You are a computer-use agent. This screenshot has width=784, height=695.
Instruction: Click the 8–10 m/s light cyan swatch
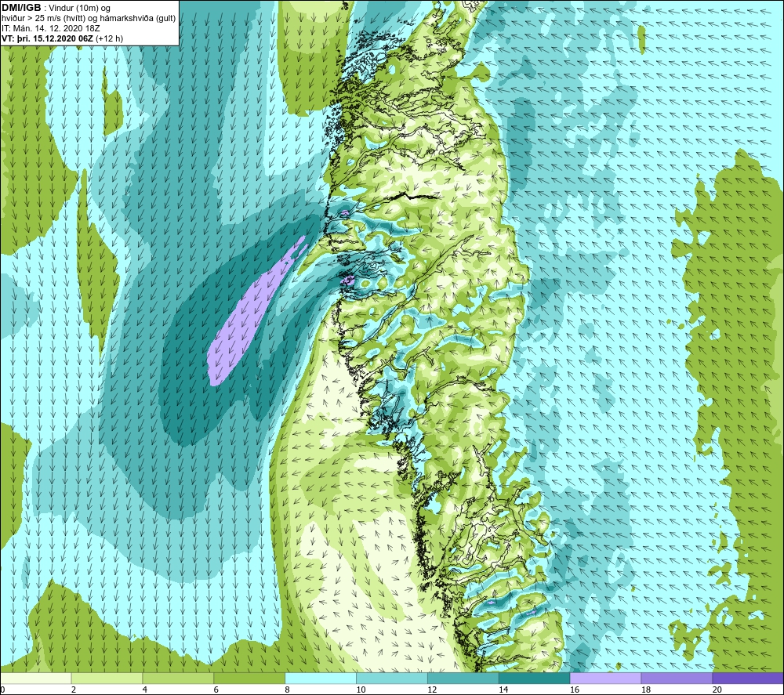pyautogui.click(x=321, y=678)
